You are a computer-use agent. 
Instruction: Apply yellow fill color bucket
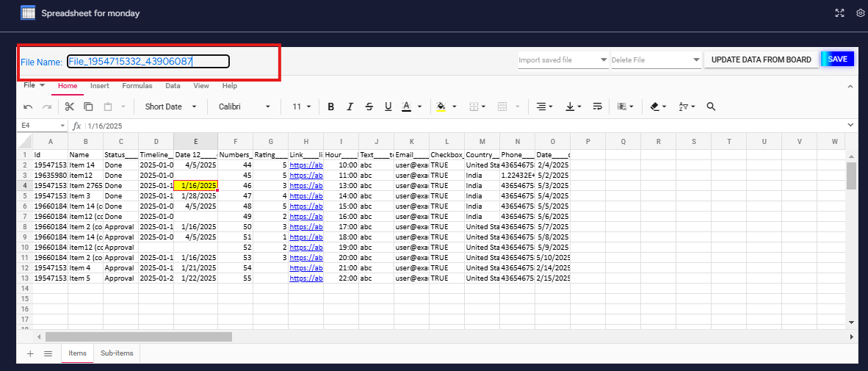pyautogui.click(x=441, y=107)
